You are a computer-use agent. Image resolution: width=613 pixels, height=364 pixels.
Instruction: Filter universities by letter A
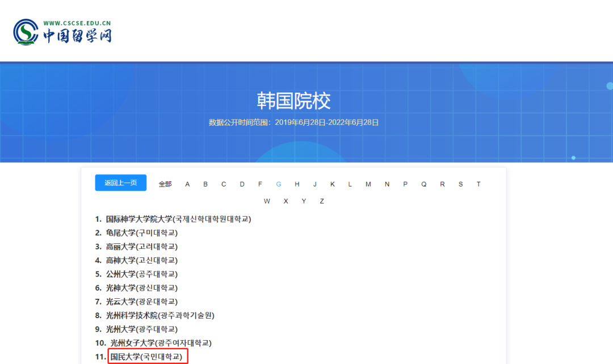point(187,184)
